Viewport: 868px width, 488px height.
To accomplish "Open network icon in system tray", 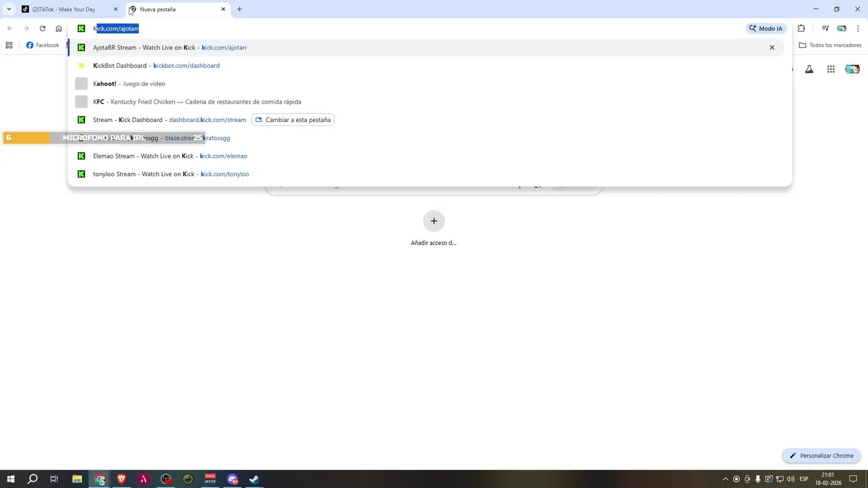I will (x=780, y=479).
